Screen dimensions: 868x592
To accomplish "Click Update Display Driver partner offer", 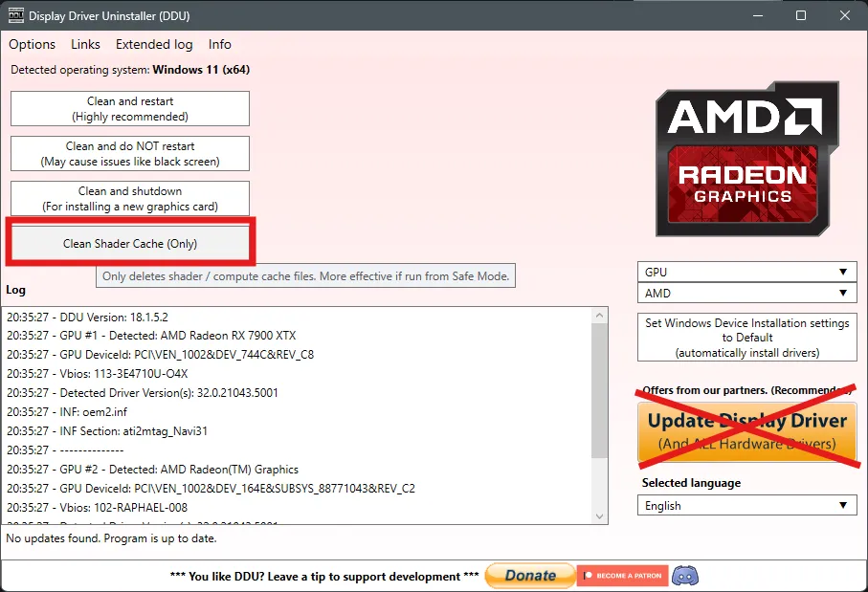I will (747, 431).
